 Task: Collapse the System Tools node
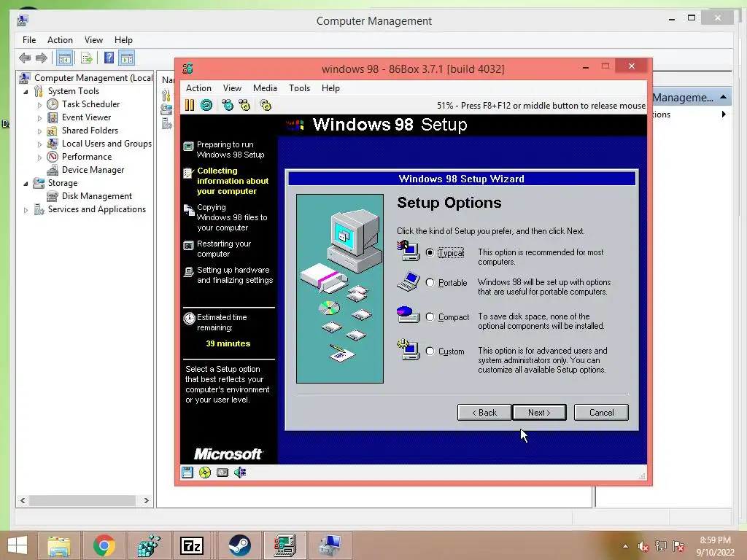coord(26,91)
